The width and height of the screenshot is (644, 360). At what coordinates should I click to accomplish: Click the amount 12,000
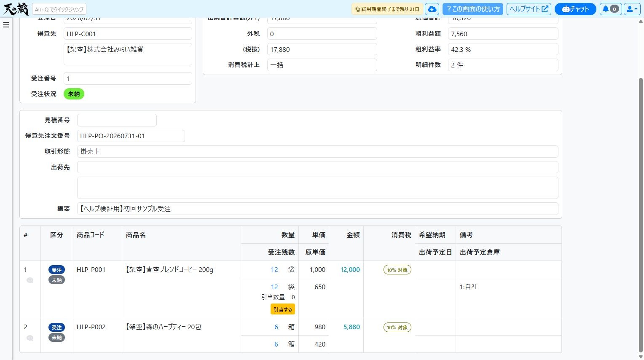pos(350,270)
